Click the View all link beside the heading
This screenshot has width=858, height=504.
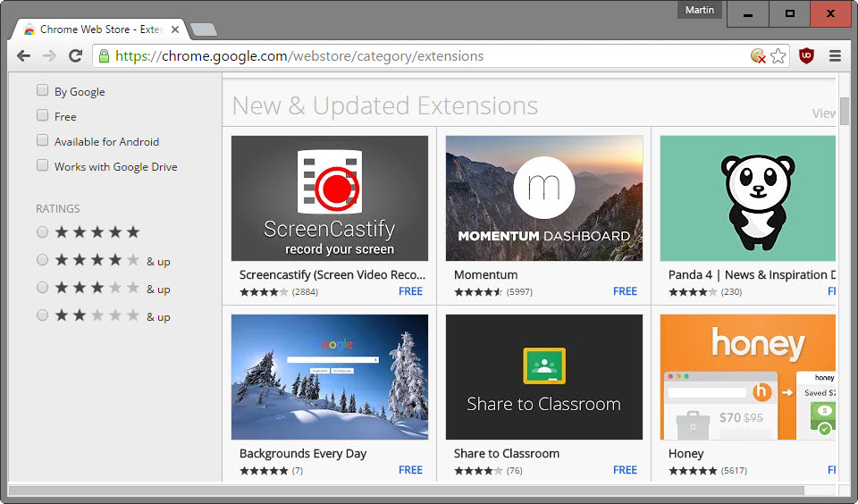823,113
